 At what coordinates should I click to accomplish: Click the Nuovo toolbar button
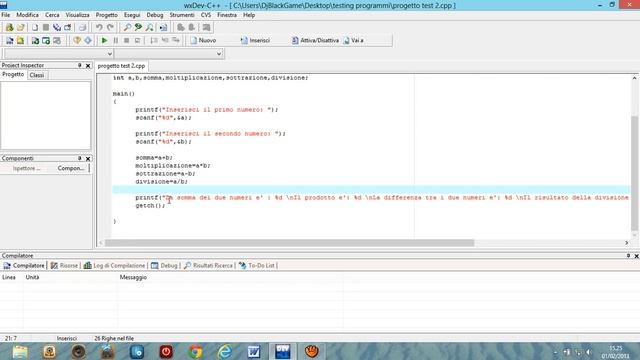[203, 40]
